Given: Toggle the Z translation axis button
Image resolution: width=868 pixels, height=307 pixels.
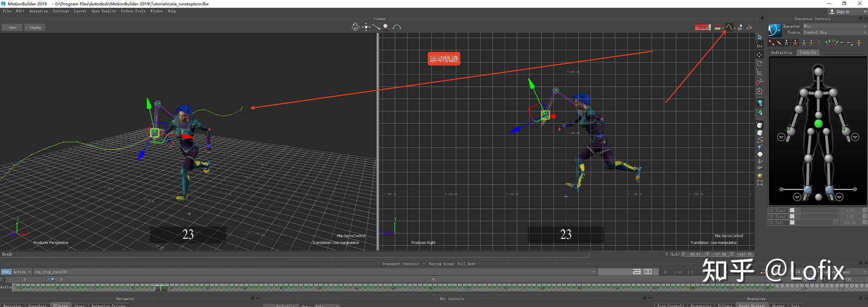Looking at the screenshot, I should tap(732, 254).
